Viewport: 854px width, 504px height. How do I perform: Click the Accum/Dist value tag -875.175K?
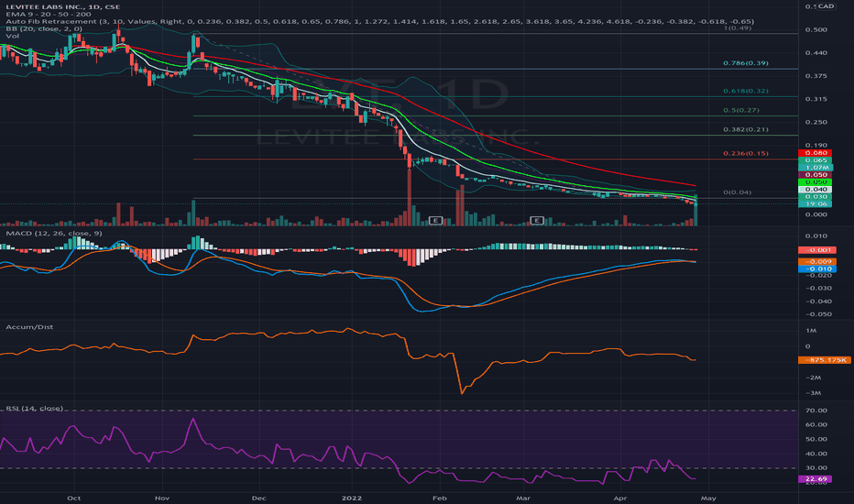click(x=824, y=360)
